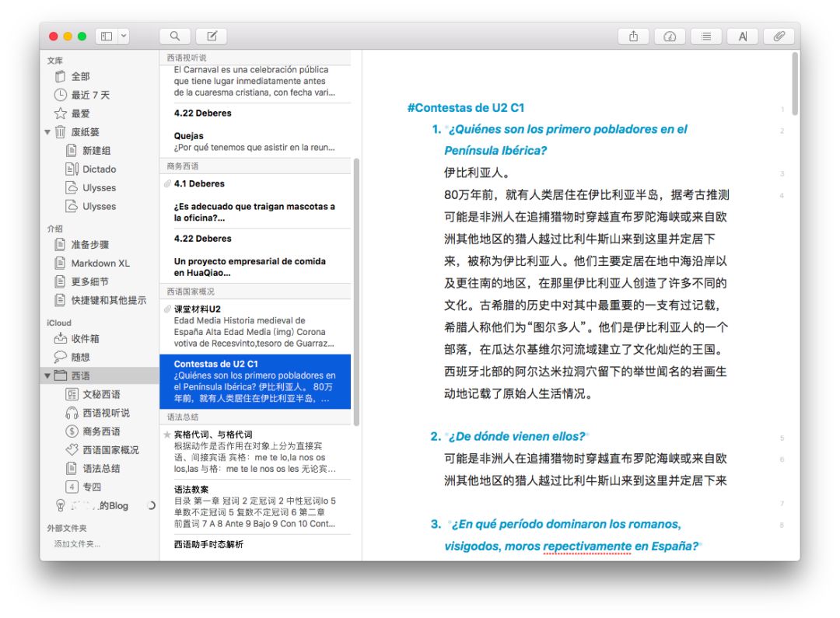Create a new sheet with the compose icon
The image size is (840, 618).
212,37
